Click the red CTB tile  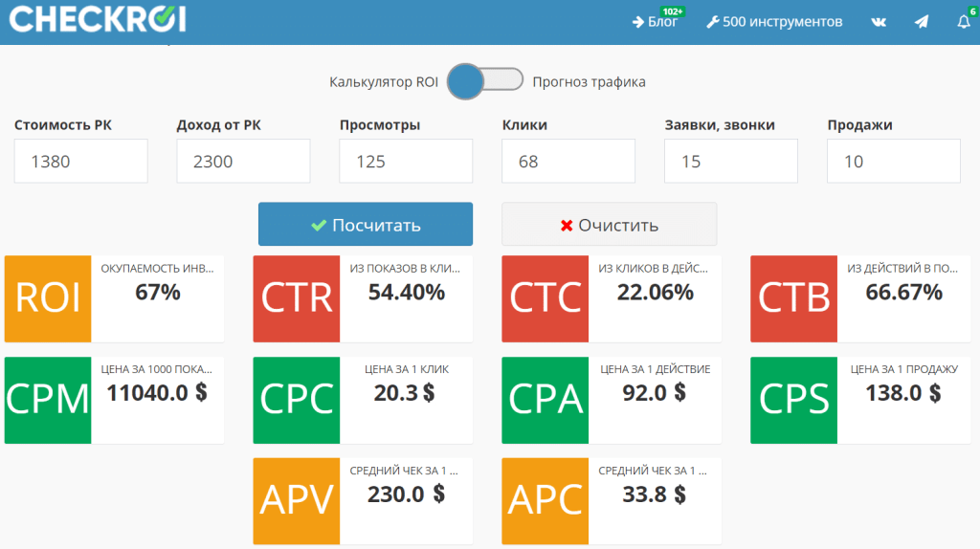coord(793,298)
